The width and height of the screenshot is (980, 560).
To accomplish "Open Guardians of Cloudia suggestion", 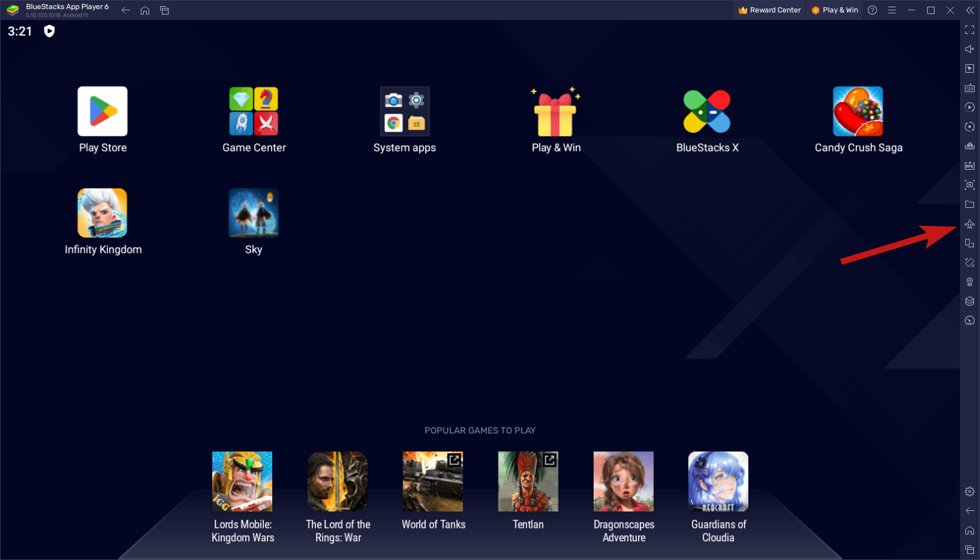I will click(x=718, y=481).
